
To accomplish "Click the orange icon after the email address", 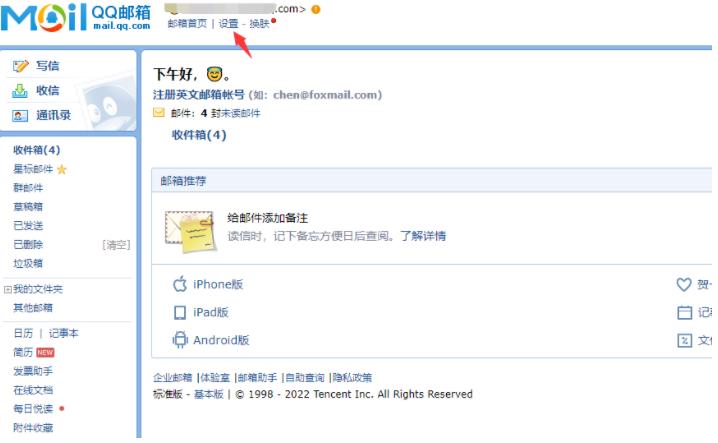I will point(315,9).
